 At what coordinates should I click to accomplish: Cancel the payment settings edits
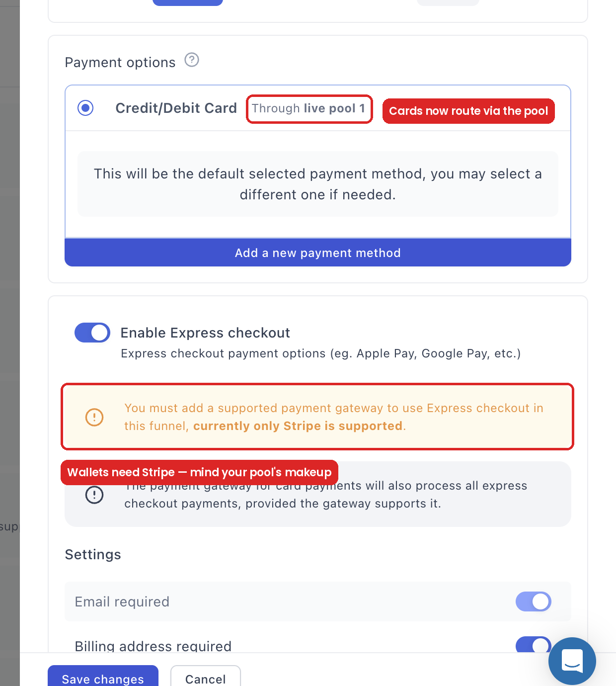[206, 676]
